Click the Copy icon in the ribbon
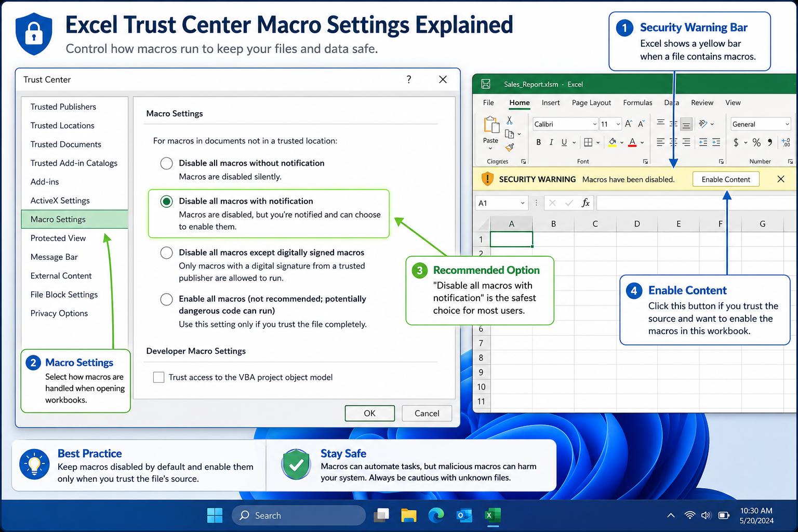 [x=510, y=134]
